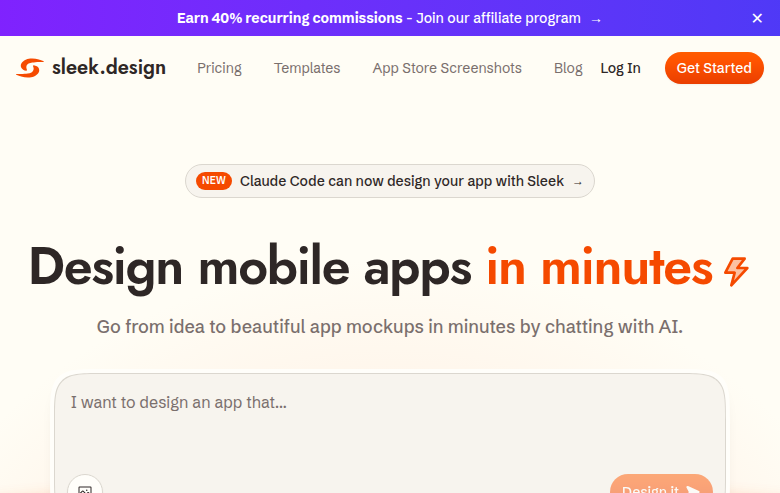Click the "Go from idea to beautiful" subtitle

point(390,327)
